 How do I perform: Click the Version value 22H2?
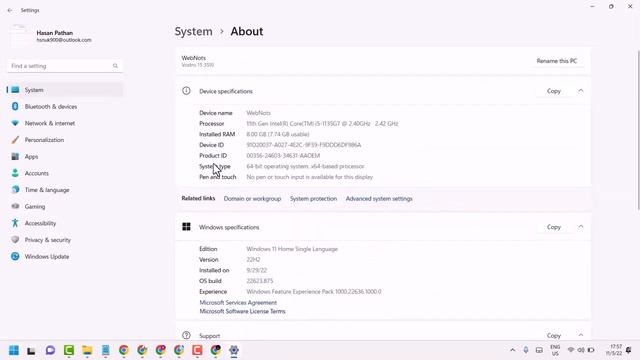tap(253, 260)
